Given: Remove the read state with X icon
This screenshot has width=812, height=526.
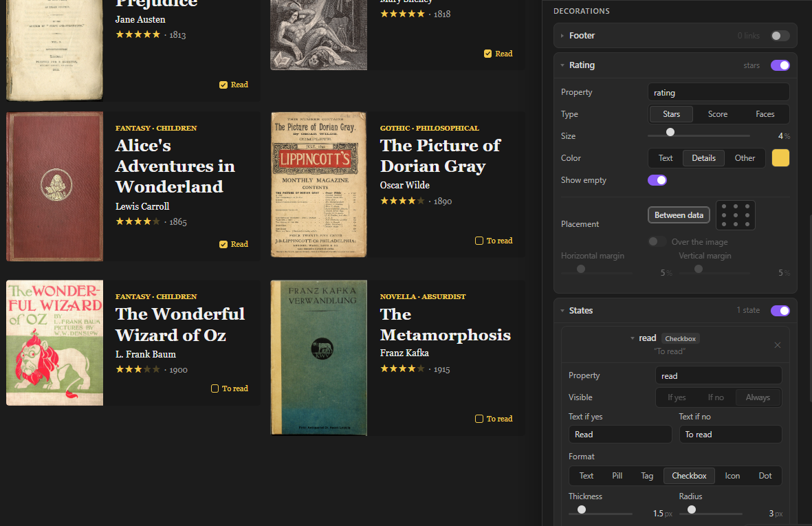Looking at the screenshot, I should pos(778,345).
